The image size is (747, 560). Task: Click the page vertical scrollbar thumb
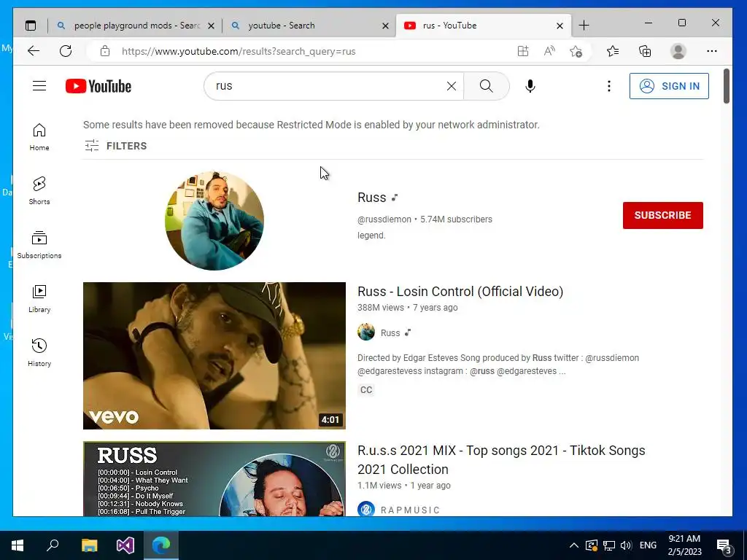[726, 86]
